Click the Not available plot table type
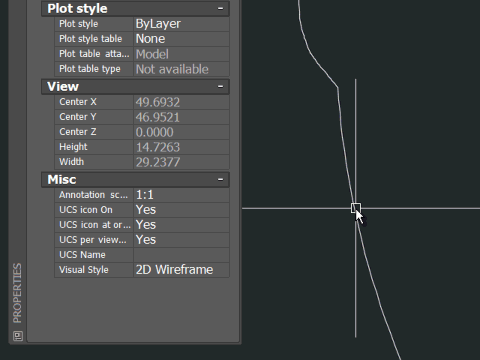Screen dimensions: 480x360 point(181,69)
